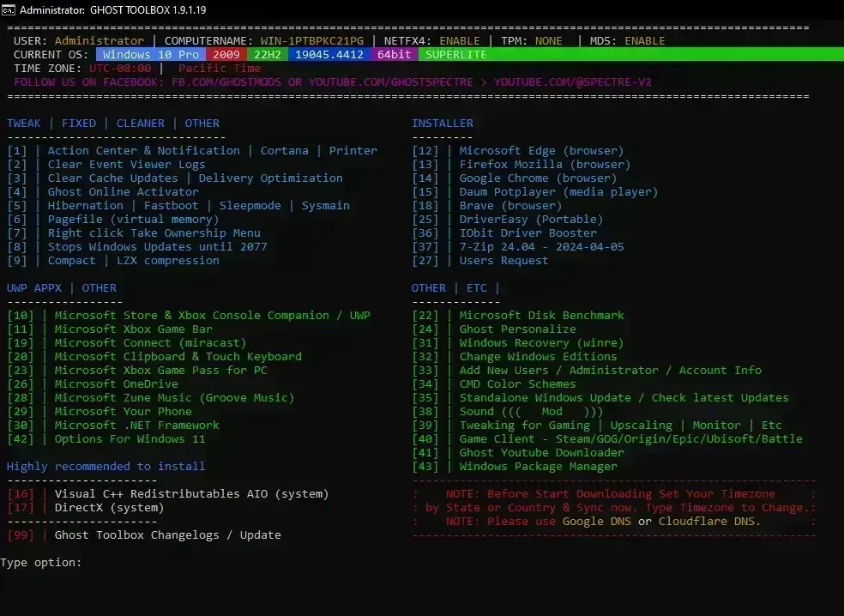
Task: Click 'Highly recommended to install' heading
Action: point(106,467)
